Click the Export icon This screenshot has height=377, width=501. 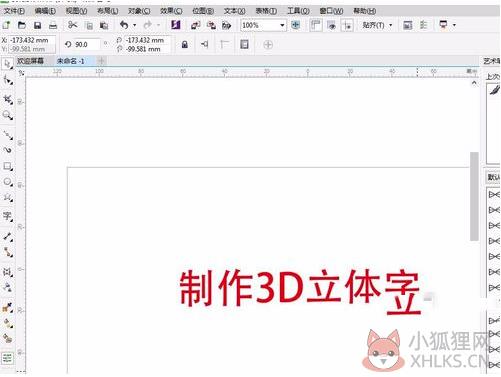tap(211, 25)
